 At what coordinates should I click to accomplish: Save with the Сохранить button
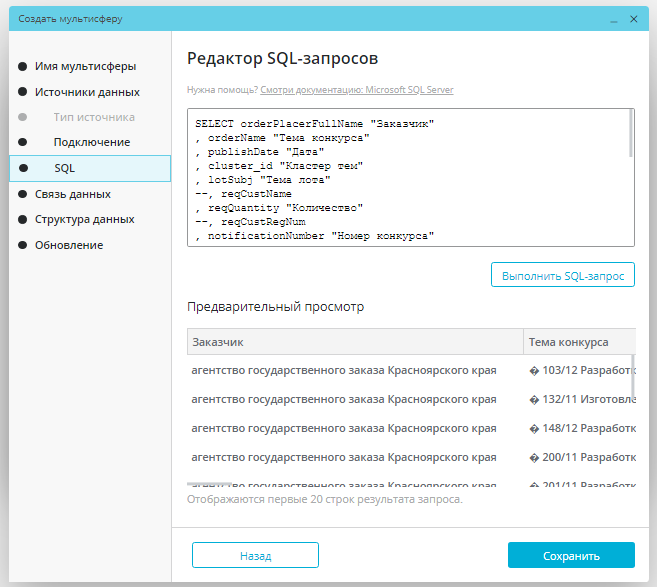[571, 555]
